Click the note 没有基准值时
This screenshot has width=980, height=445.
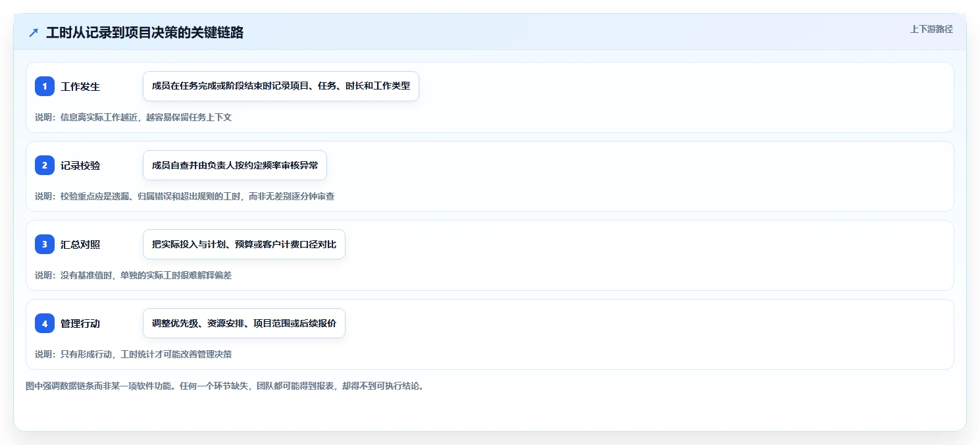coord(134,275)
